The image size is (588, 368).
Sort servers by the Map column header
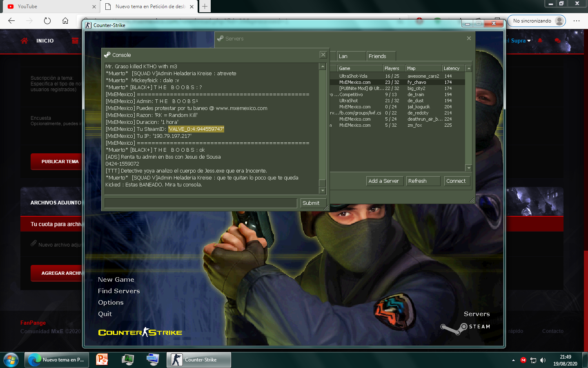[x=424, y=68]
